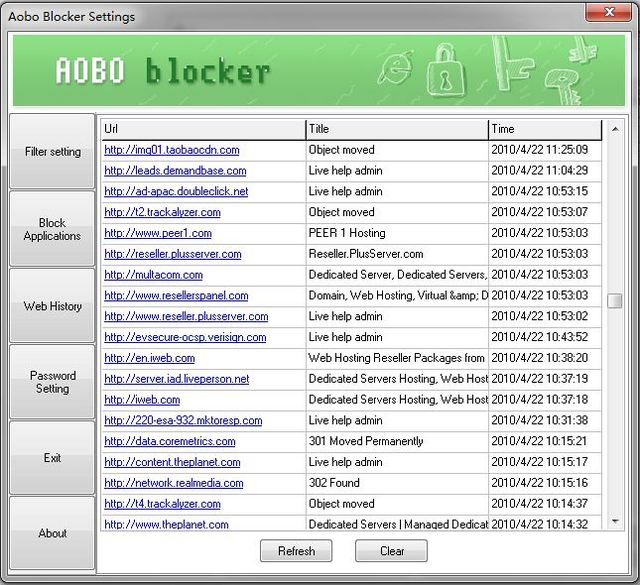Open link http://220-esa-932.mktoresp.com
This screenshot has width=640, height=585.
[x=183, y=420]
